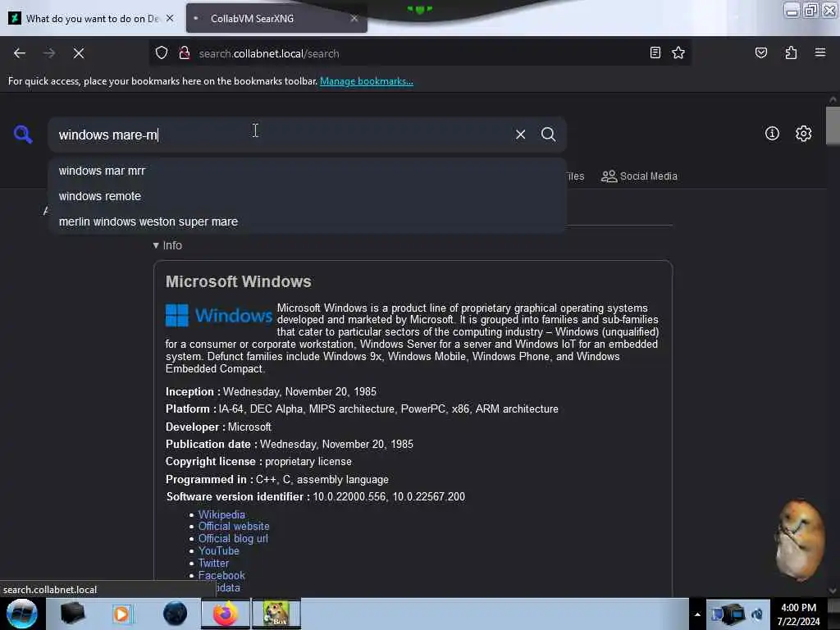Open the dark globe taskbar icon
This screenshot has width=840, height=630.
[x=175, y=614]
